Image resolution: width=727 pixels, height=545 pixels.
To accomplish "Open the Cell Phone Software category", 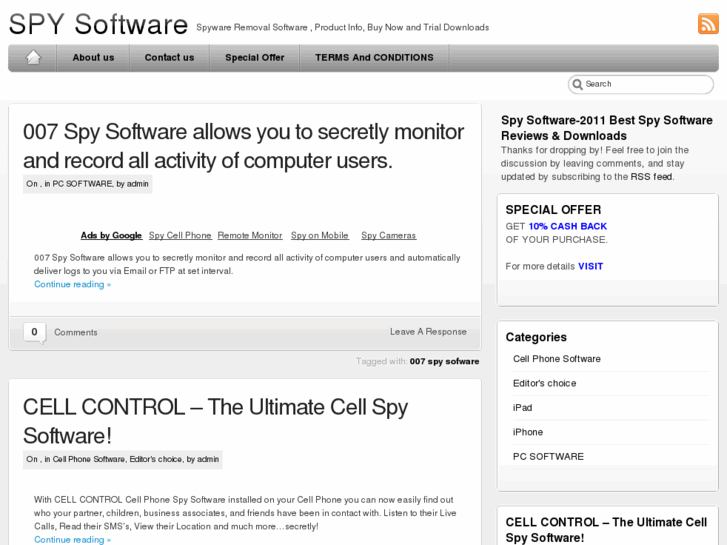I will (x=557, y=359).
